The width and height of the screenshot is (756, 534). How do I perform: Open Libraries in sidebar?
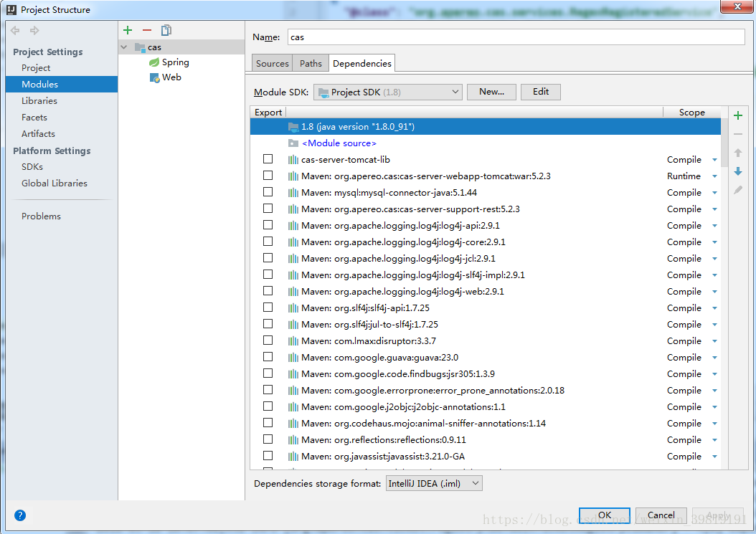pyautogui.click(x=39, y=101)
